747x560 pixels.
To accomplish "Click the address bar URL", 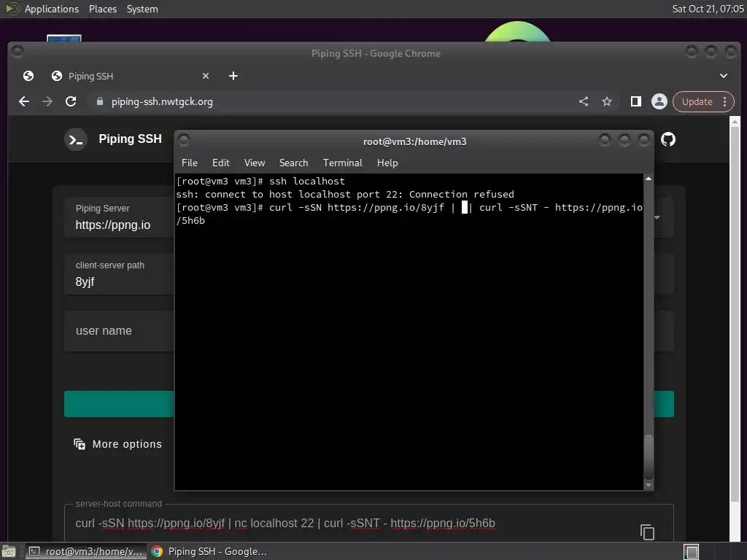I will click(x=162, y=101).
